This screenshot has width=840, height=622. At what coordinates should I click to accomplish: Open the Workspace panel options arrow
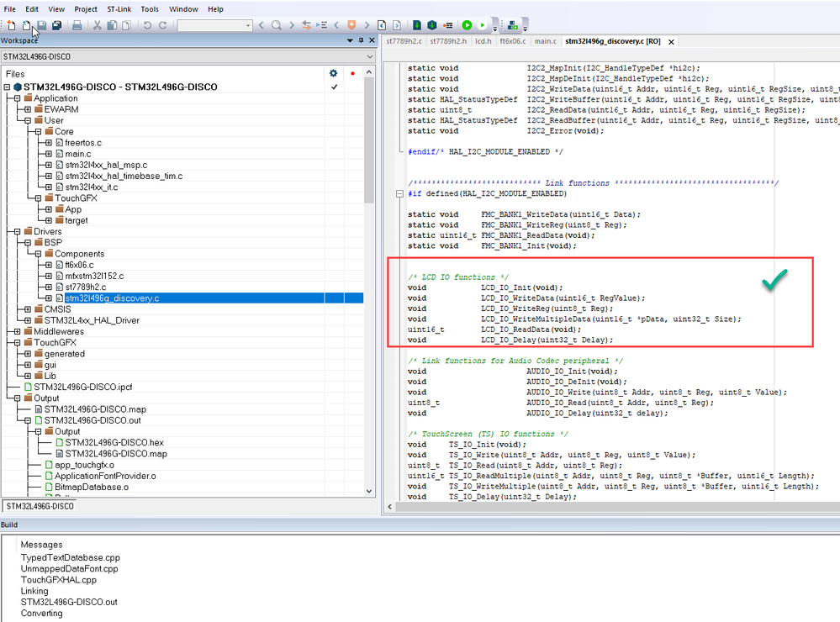(x=350, y=40)
